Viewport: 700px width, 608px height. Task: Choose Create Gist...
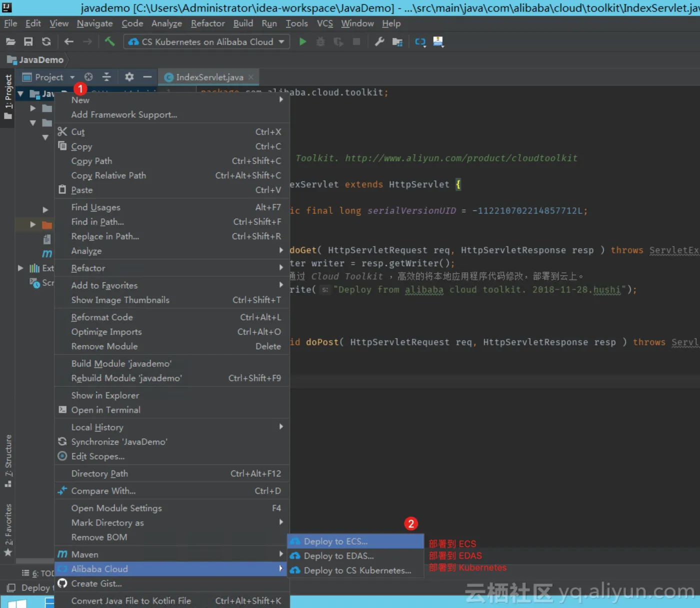click(x=172, y=584)
